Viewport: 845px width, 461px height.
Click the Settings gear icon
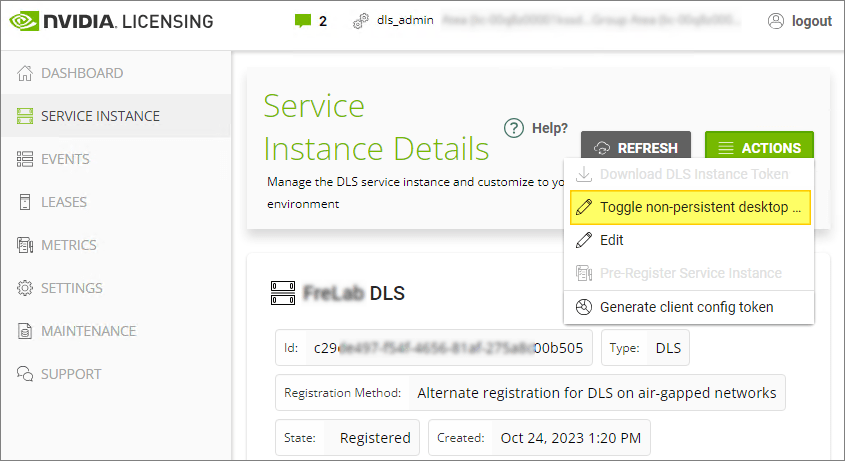25,288
